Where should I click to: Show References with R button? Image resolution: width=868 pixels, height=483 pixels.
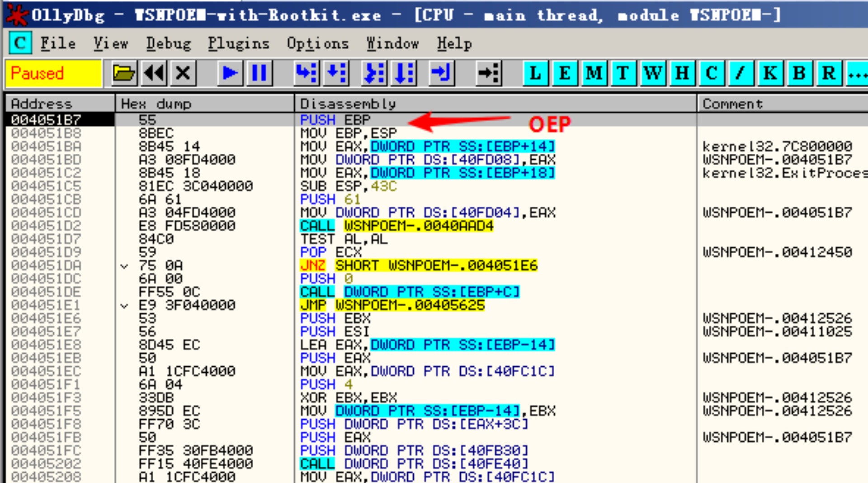tap(830, 73)
